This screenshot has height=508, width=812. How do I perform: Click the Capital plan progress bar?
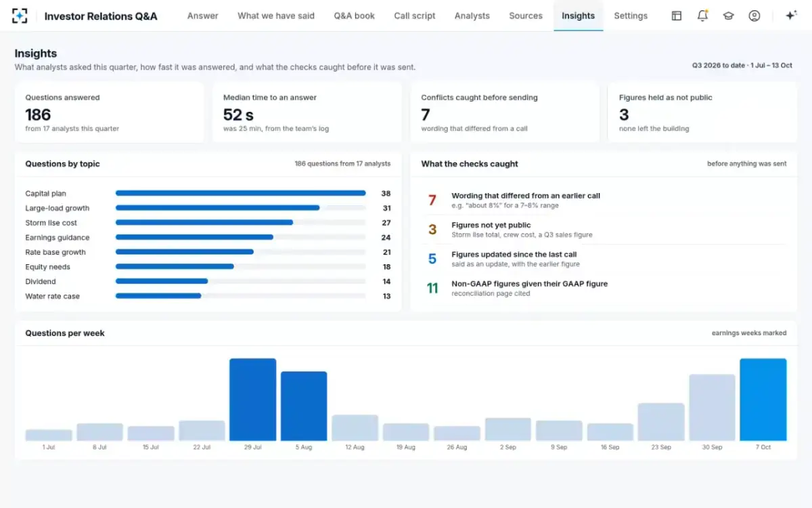point(241,193)
